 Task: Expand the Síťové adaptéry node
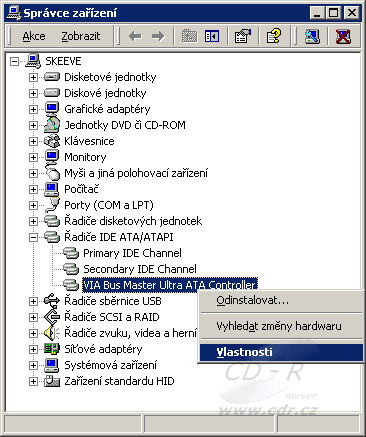[x=33, y=349]
